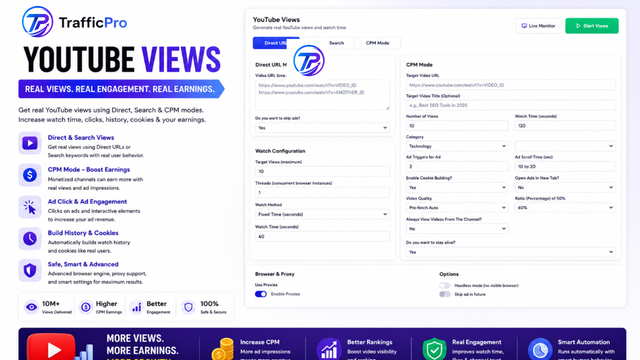Toggle Headless mode (no visible browser)
This screenshot has height=360, width=640.
445,285
